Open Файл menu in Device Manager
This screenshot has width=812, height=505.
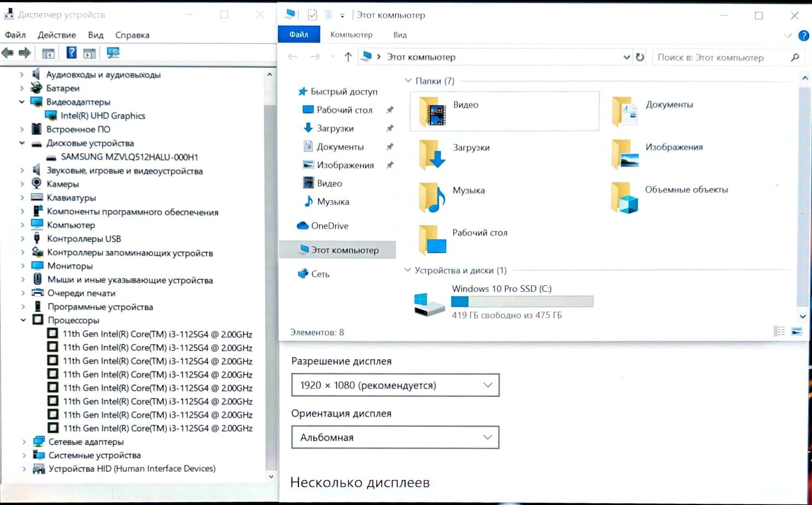(15, 35)
